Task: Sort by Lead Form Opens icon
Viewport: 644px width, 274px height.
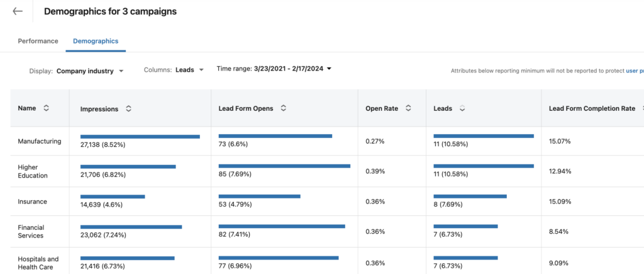Action: [x=284, y=108]
